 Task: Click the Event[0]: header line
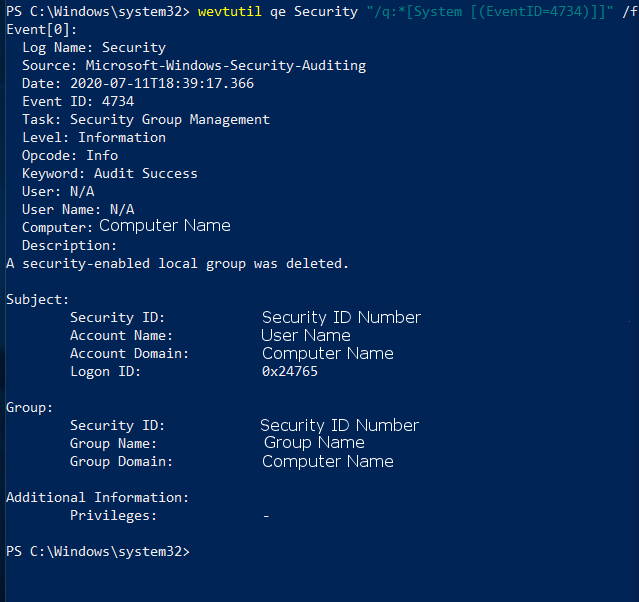[x=42, y=30]
